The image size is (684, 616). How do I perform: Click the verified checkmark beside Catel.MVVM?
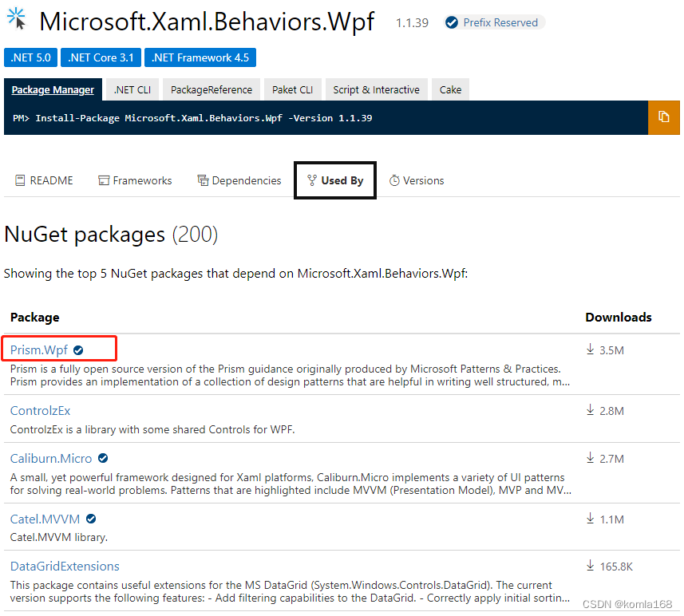(90, 519)
